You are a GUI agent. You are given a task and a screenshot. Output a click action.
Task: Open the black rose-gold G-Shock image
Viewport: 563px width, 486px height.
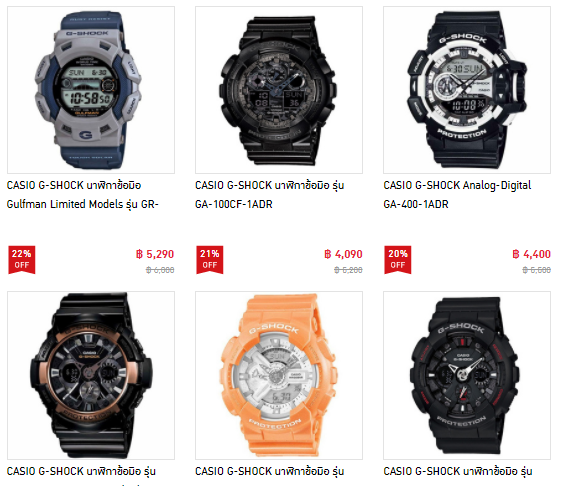coord(91,375)
